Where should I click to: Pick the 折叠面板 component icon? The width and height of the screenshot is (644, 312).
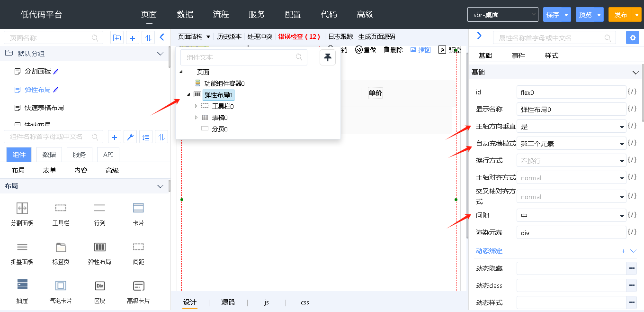point(22,247)
